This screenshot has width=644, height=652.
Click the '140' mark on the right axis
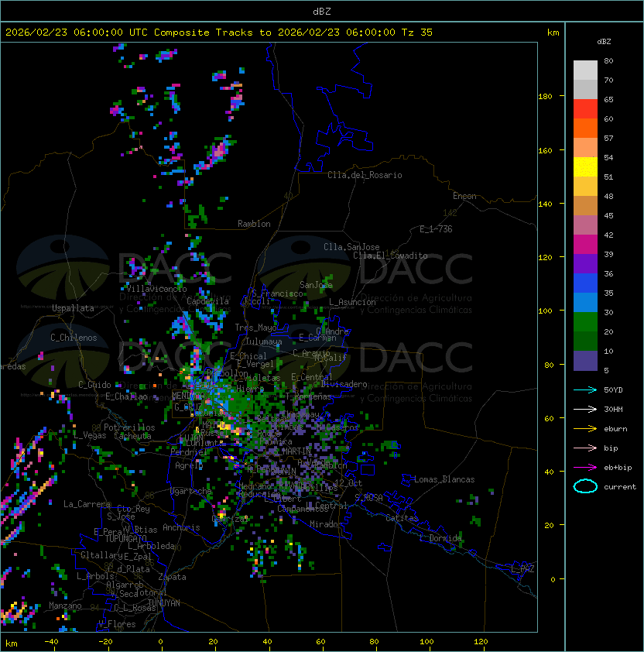[545, 204]
